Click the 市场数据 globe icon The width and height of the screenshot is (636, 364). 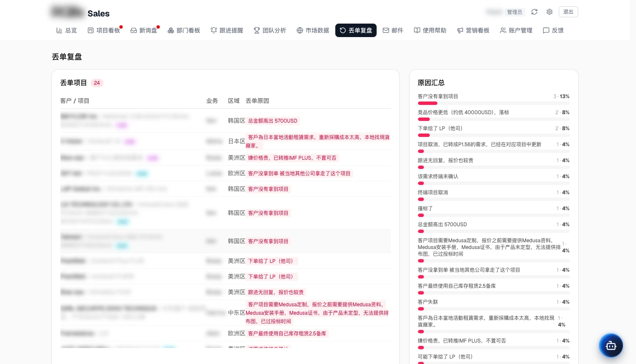point(300,30)
